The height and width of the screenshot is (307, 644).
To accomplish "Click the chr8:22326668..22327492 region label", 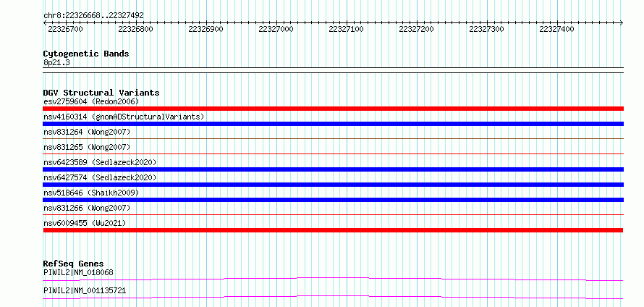I will click(93, 15).
